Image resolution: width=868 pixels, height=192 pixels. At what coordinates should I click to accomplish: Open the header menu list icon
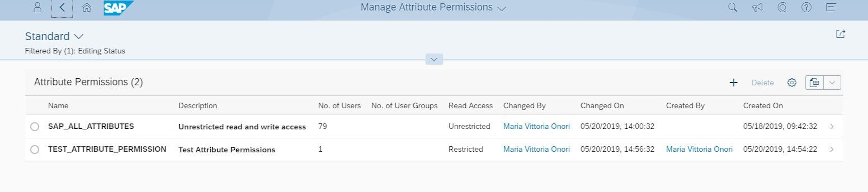[831, 7]
